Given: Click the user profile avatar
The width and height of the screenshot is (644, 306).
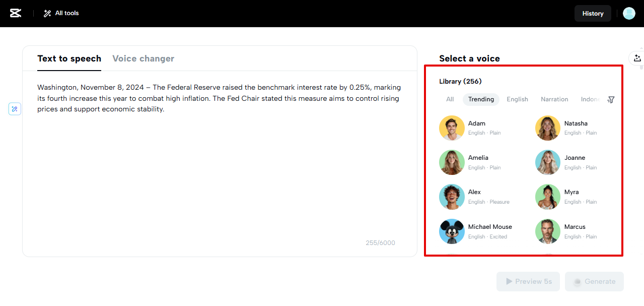Looking at the screenshot, I should [629, 14].
